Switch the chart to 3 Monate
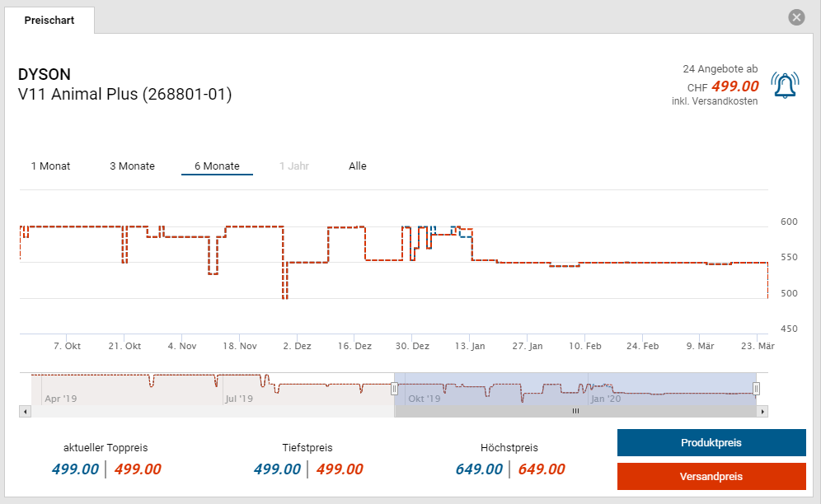This screenshot has width=821, height=504. (x=132, y=166)
